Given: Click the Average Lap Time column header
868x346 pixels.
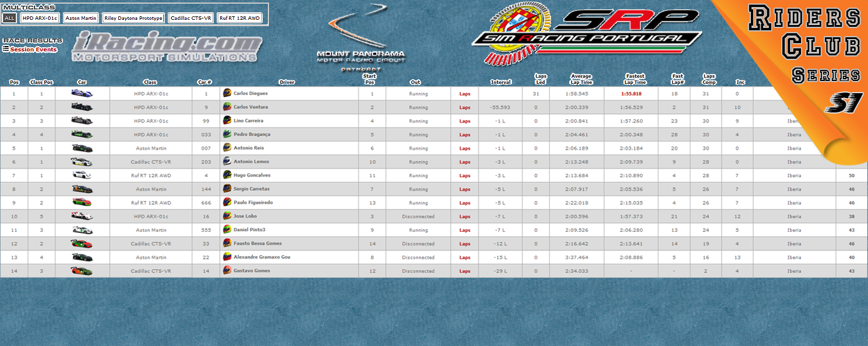Looking at the screenshot, I should point(581,79).
